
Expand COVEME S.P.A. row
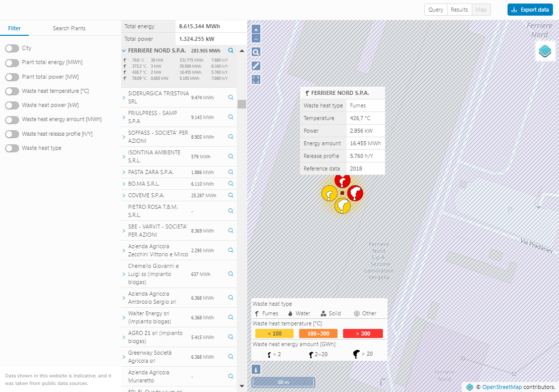tap(124, 195)
